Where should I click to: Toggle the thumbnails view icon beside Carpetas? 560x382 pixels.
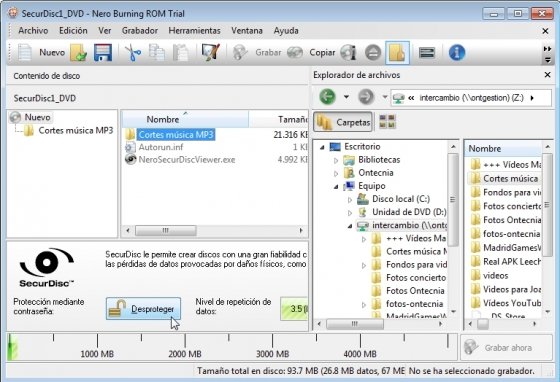coord(387,122)
